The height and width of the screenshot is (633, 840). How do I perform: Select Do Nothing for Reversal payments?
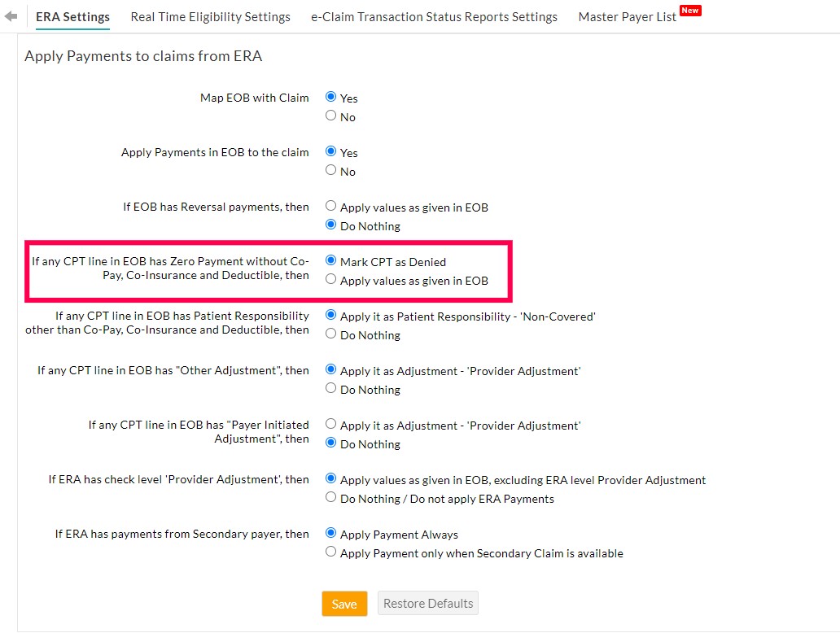point(330,225)
